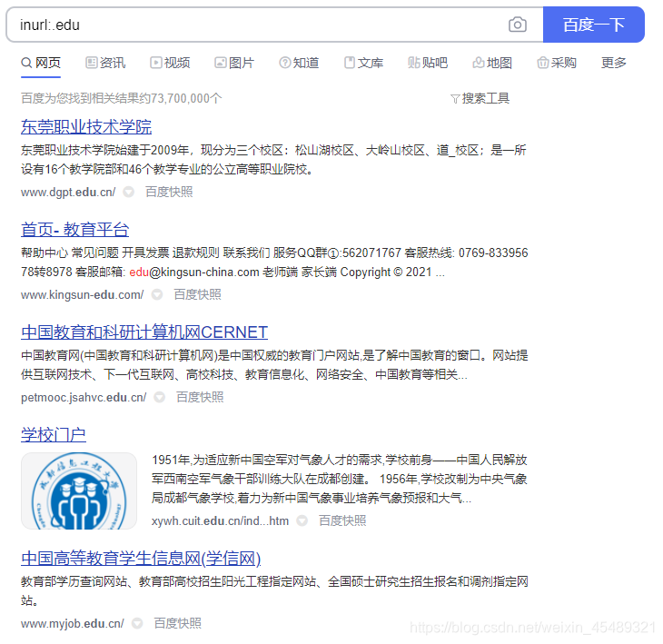Click the www.myjob.edu.cn/ URL

(x=73, y=624)
